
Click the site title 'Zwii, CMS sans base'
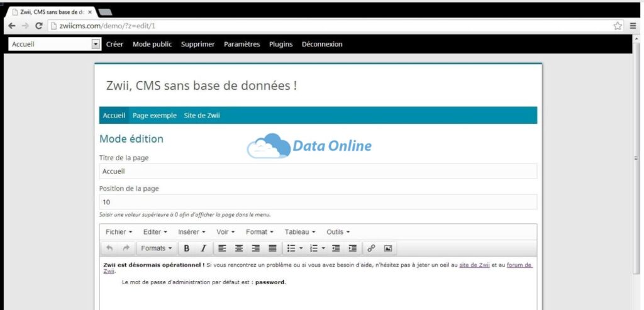coord(201,86)
